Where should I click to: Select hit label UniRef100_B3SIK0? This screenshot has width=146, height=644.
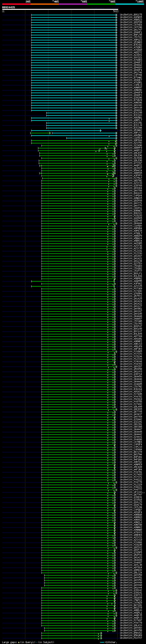click(131, 115)
